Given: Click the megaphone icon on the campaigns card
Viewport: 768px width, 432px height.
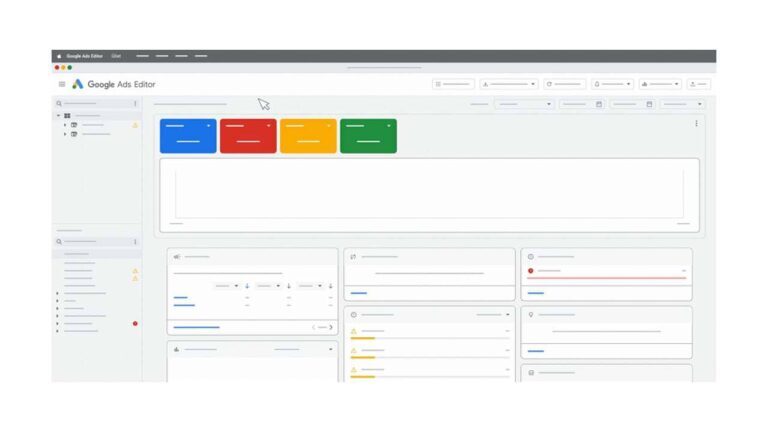Looking at the screenshot, I should click(x=176, y=257).
